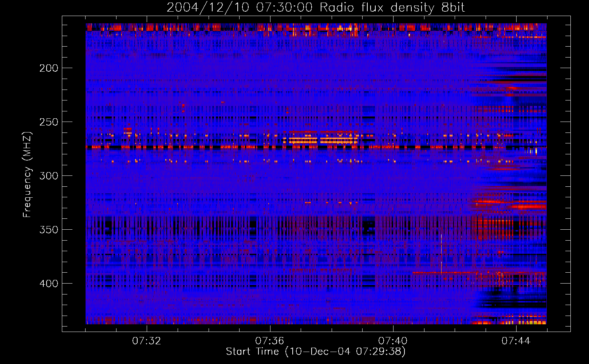
Task: Click the 200 frequency tick label
Action: tap(49, 68)
